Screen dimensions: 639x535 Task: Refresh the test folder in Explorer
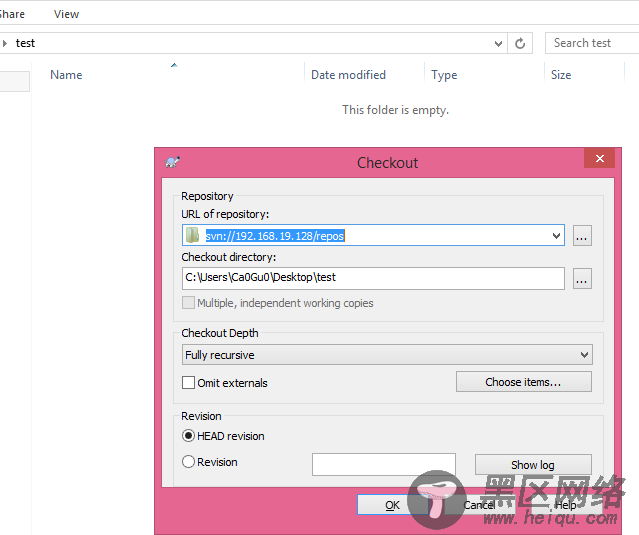(x=520, y=43)
